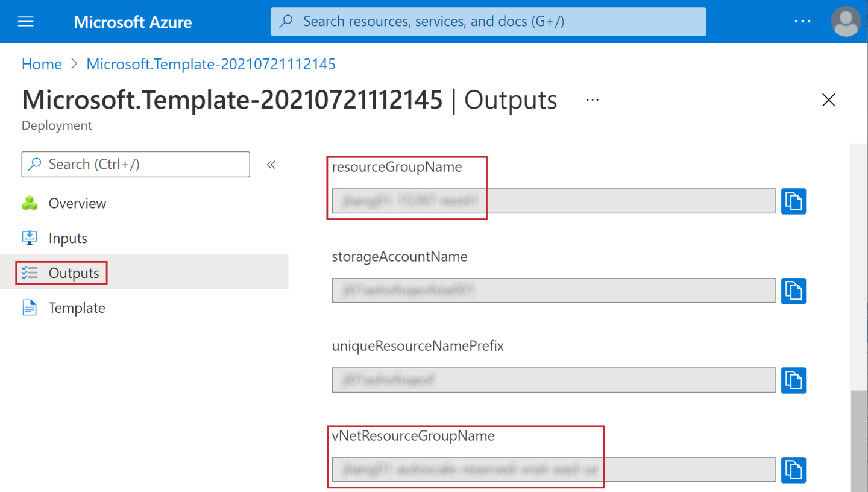The height and width of the screenshot is (492, 868).
Task: Click the uniqueResourceNamePrefix label
Action: [x=418, y=346]
